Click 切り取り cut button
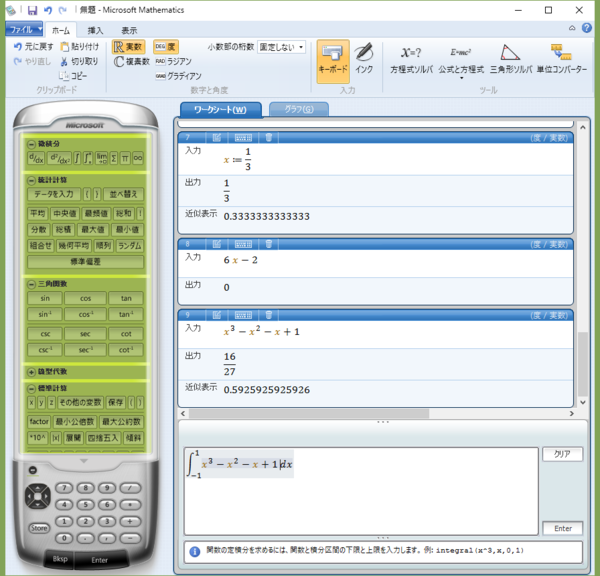 click(80, 61)
